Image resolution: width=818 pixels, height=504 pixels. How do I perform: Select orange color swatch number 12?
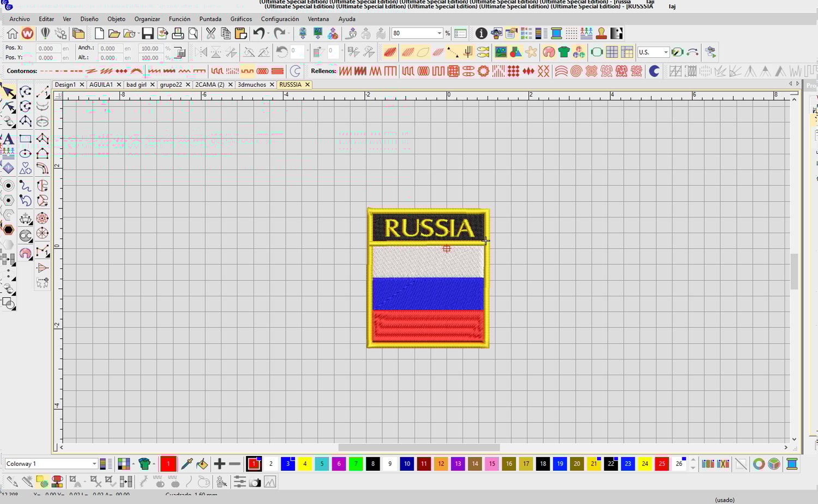pos(441,464)
